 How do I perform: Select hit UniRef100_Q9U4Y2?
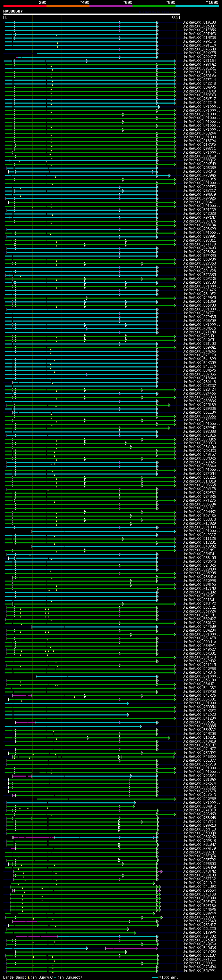(199, 604)
